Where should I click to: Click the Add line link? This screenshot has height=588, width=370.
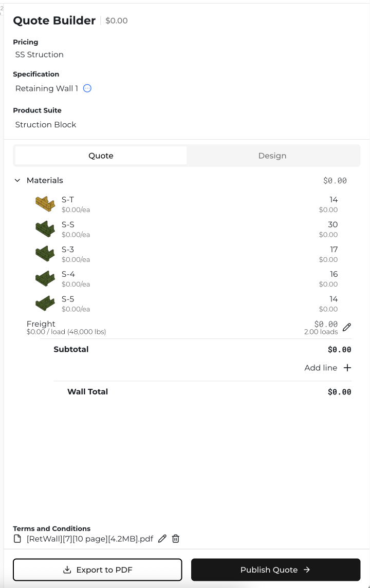click(321, 368)
